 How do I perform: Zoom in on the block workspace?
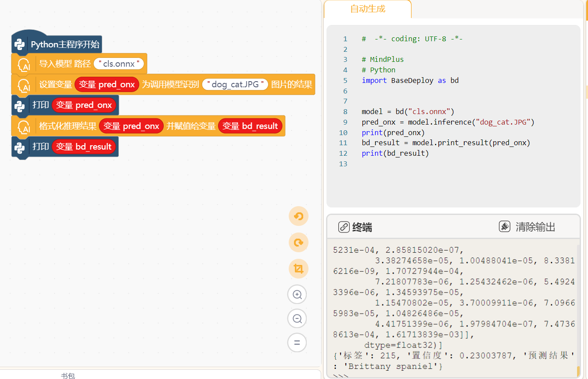tap(297, 294)
